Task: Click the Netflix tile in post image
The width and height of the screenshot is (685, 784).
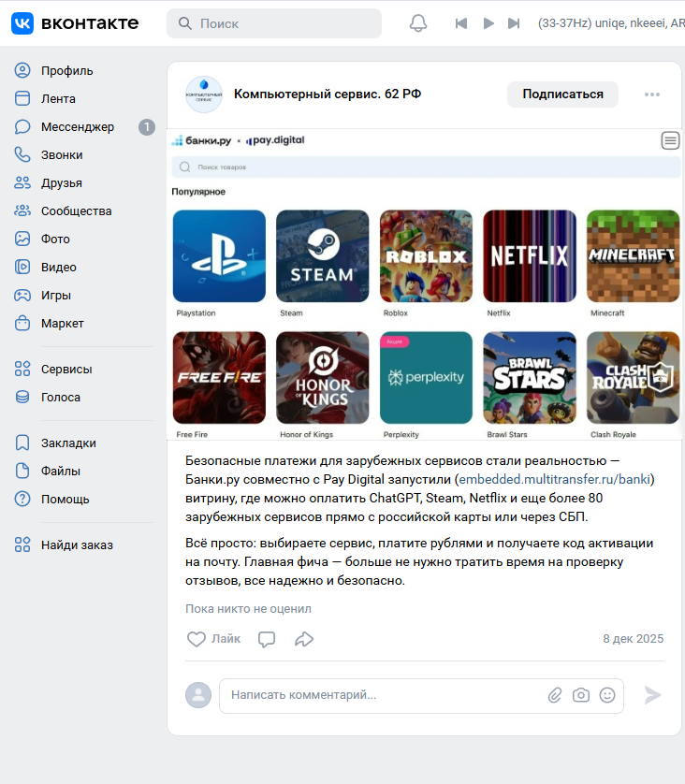Action: coord(530,256)
